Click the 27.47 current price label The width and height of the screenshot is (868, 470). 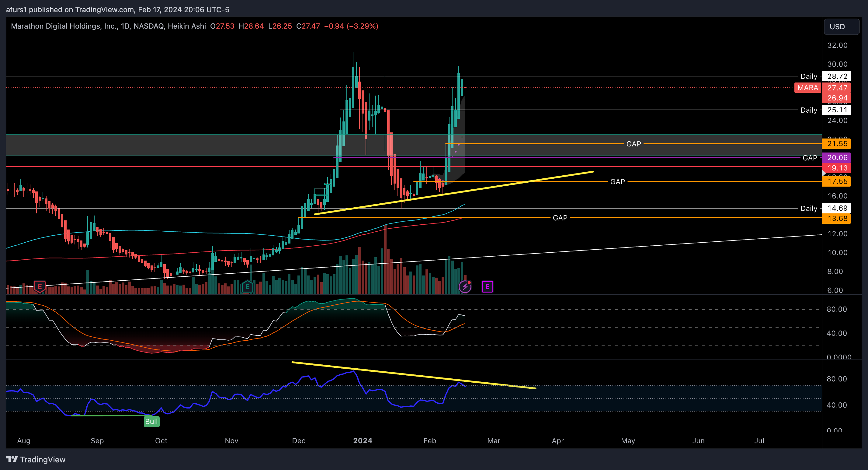click(x=837, y=88)
